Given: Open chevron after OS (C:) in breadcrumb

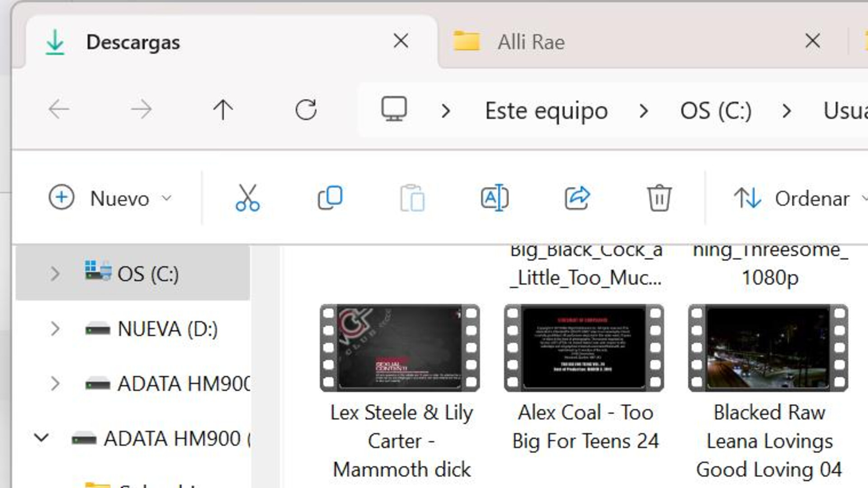Looking at the screenshot, I should click(787, 111).
